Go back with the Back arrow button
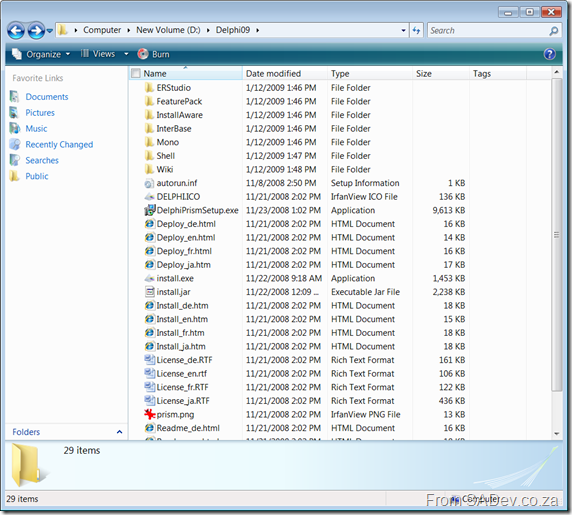The width and height of the screenshot is (572, 515). tap(16, 30)
